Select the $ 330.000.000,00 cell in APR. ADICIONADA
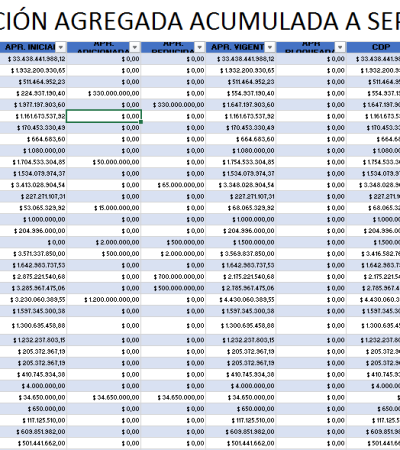The image size is (400, 450). (x=104, y=93)
